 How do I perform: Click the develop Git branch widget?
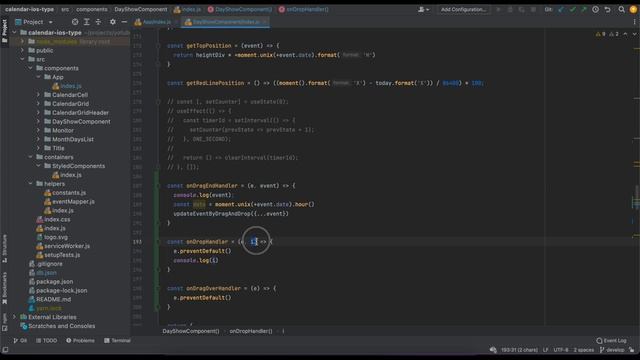point(612,350)
